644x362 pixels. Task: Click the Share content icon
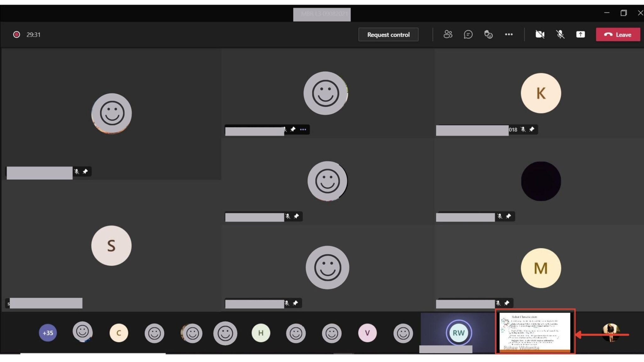[580, 34]
